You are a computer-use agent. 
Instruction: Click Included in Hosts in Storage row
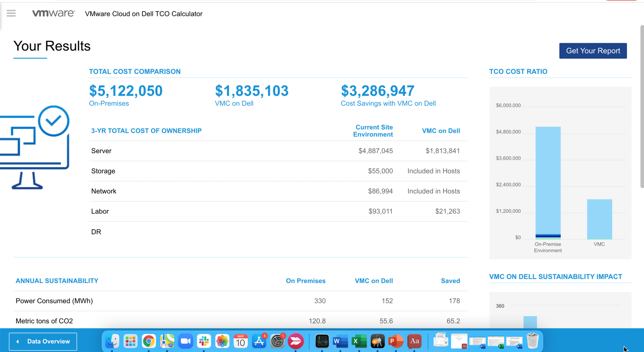[x=434, y=171]
